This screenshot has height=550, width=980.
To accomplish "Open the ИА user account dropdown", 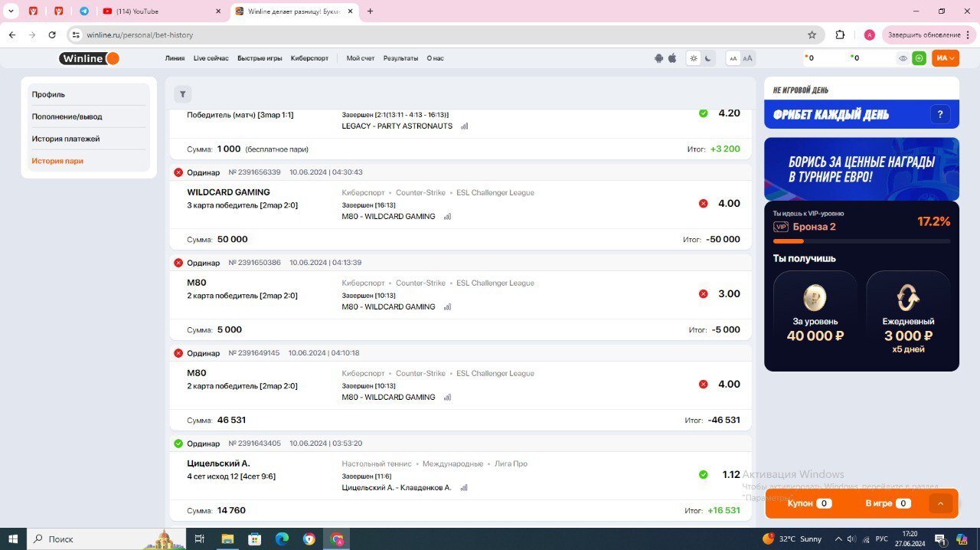I will (x=945, y=58).
